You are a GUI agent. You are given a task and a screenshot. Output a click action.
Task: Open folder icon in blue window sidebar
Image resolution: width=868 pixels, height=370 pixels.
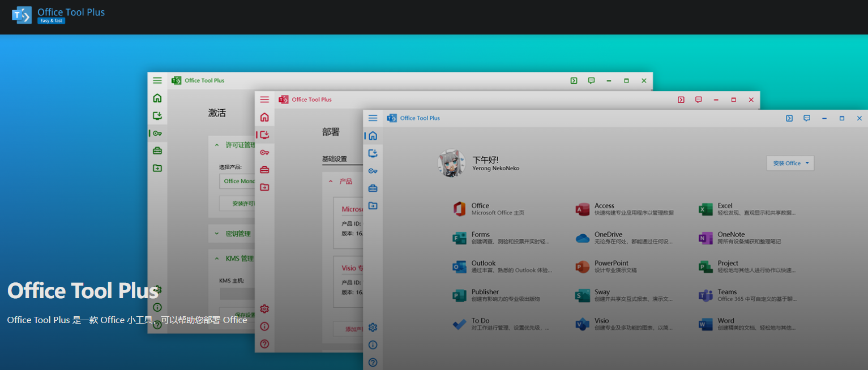(373, 206)
